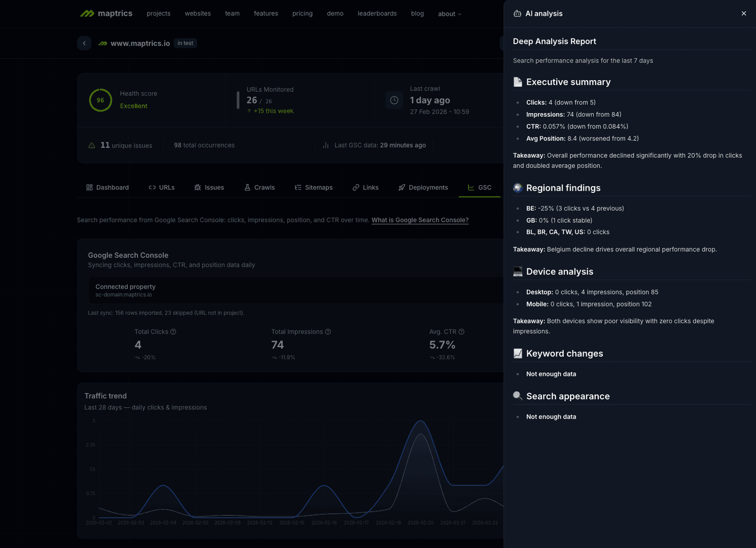The image size is (756, 548).
Task: Click the Regional findings globe icon
Action: click(x=518, y=188)
